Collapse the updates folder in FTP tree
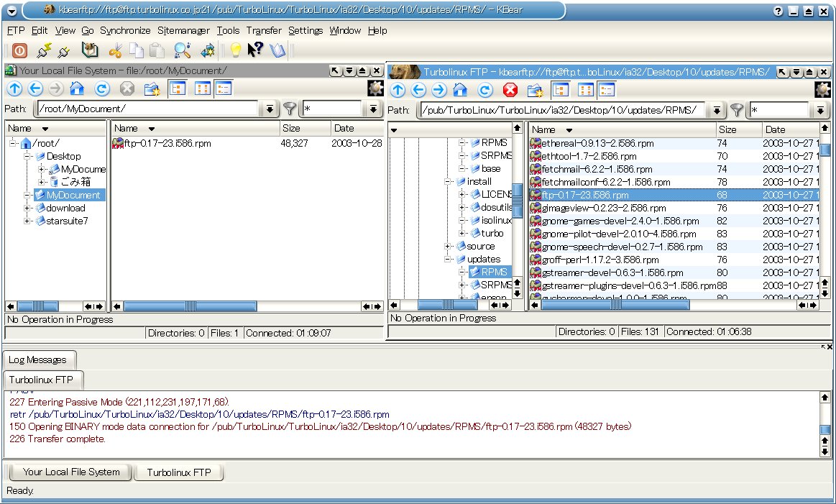Image resolution: width=836 pixels, height=504 pixels. coord(448,260)
